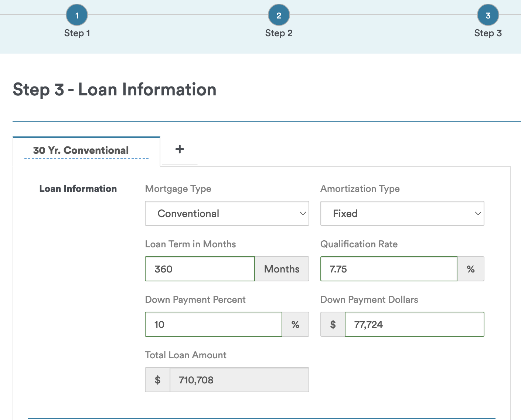This screenshot has width=521, height=420.
Task: Click the Step 1 numbered circle
Action: [77, 15]
